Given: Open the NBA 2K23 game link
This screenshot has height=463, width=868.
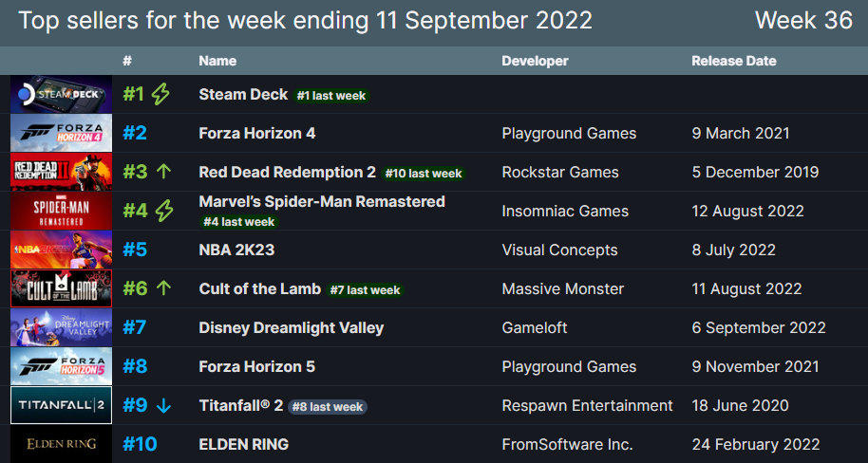Looking at the screenshot, I should pyautogui.click(x=236, y=250).
